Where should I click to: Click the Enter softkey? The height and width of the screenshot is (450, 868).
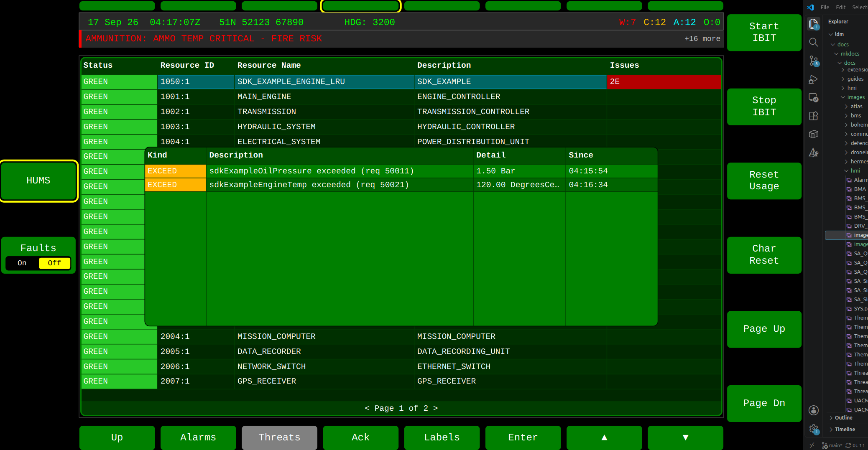point(523,437)
